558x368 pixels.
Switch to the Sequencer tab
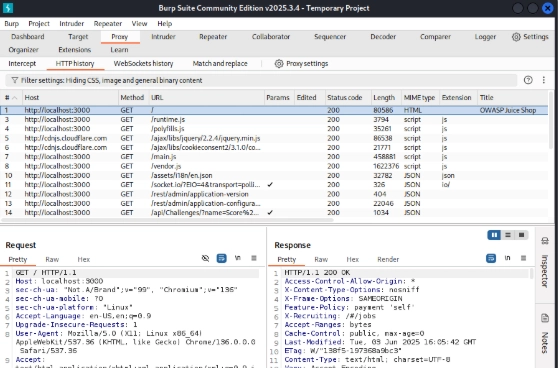330,37
